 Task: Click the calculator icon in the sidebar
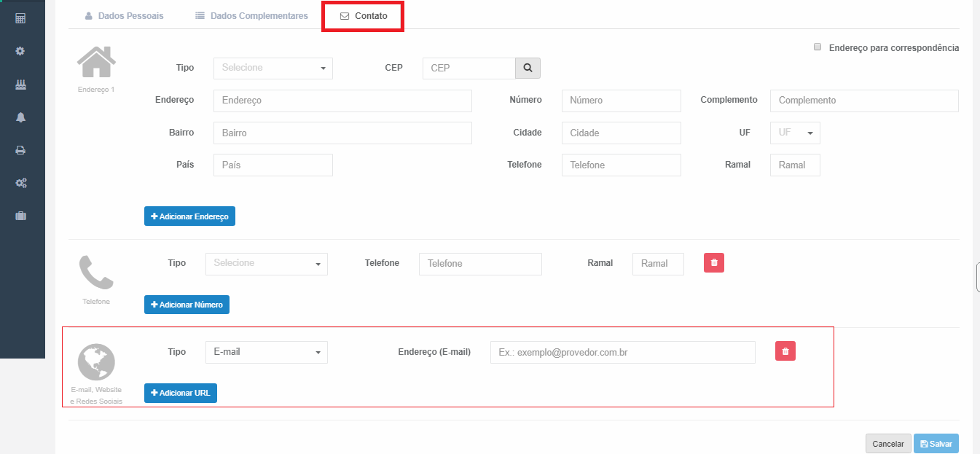pos(20,17)
